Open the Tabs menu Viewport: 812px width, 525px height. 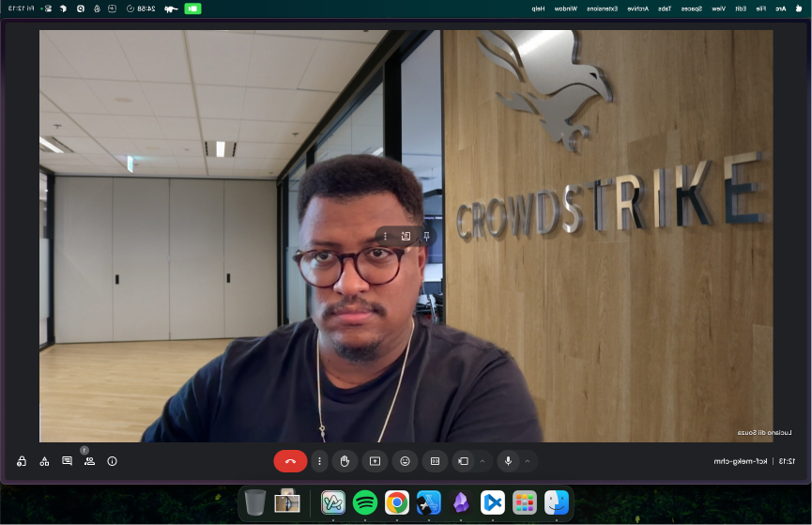click(x=665, y=8)
